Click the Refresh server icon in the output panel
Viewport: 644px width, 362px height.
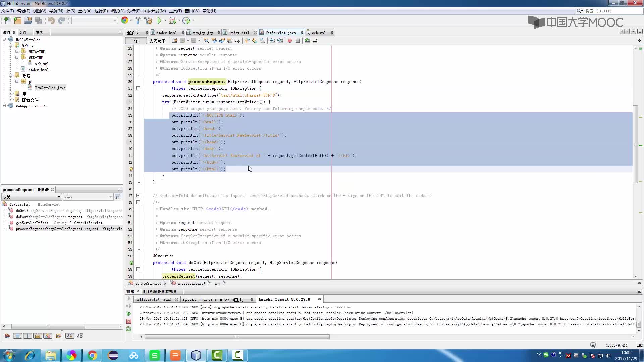tap(129, 329)
